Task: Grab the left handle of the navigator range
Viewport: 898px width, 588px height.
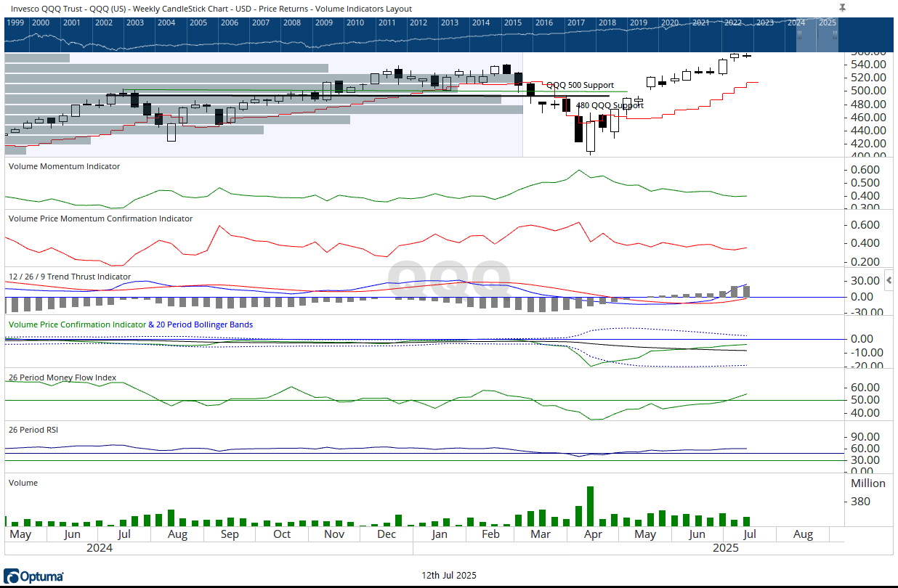Action: coord(801,35)
